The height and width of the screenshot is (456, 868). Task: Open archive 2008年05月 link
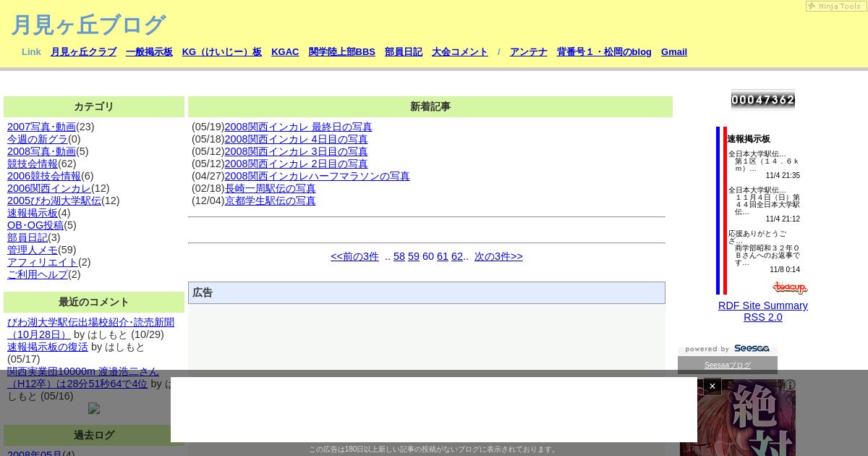click(x=35, y=455)
